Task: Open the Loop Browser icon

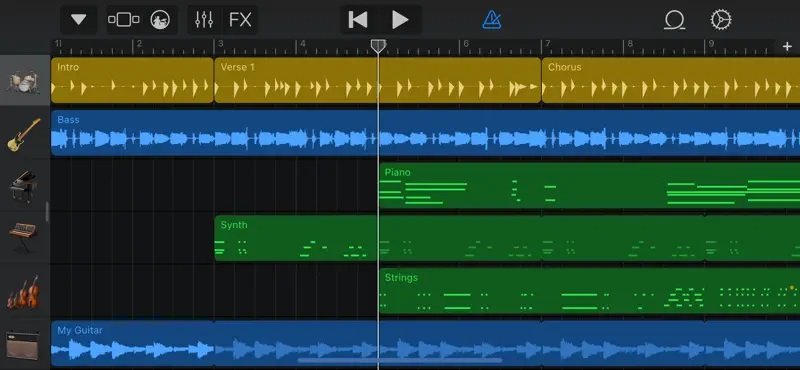Action: click(674, 20)
